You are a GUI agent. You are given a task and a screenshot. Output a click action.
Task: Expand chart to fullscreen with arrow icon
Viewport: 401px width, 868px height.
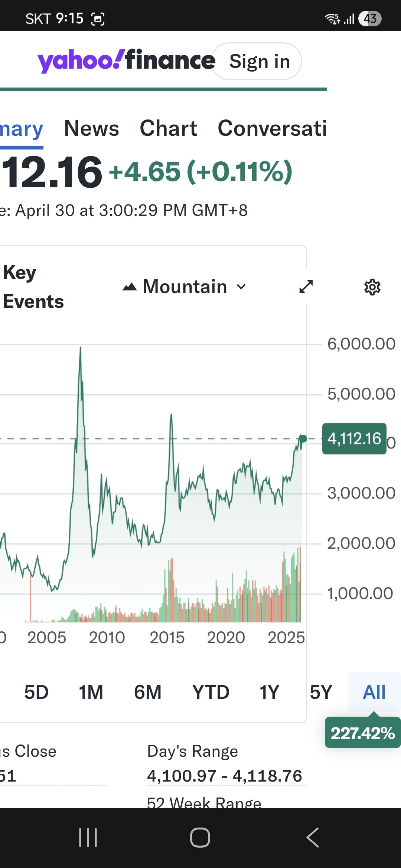tap(306, 286)
